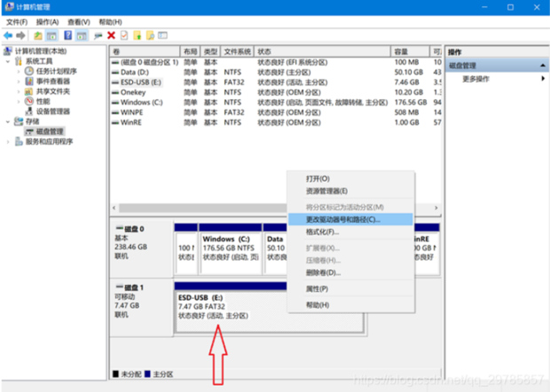Image resolution: width=550 pixels, height=392 pixels.
Task: Sort by Volume (卷) column header
Action: [145, 52]
